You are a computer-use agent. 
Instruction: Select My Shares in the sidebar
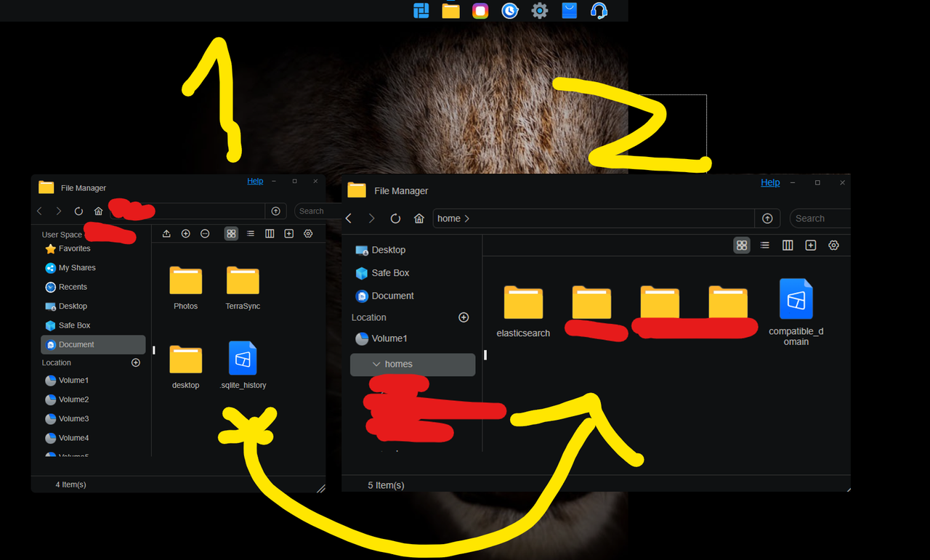75,267
